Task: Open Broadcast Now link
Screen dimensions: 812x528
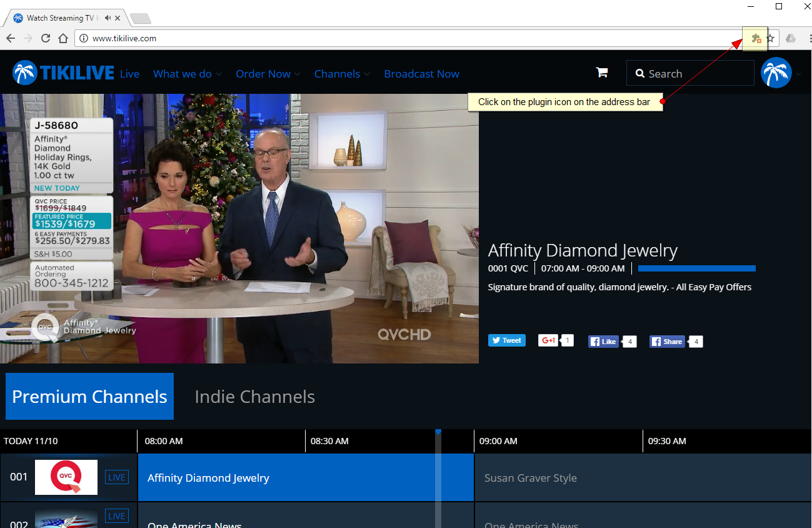Action: point(422,74)
